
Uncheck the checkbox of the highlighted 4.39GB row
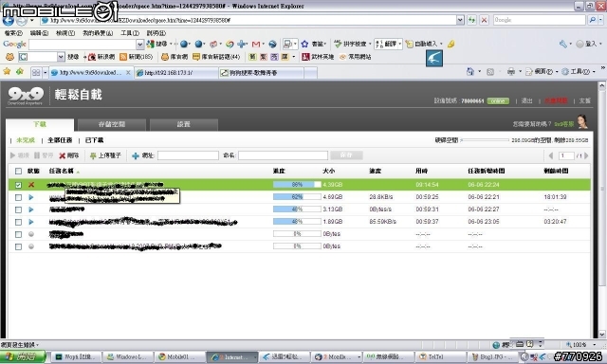click(18, 185)
